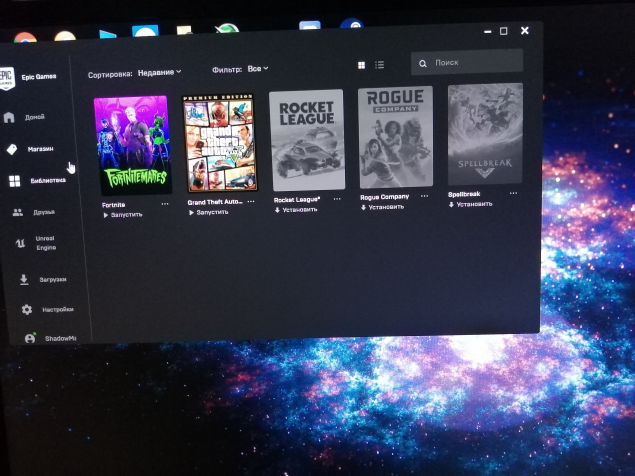The height and width of the screenshot is (476, 635).
Task: Select the Spellbreak cover thumbnail
Action: click(x=486, y=134)
